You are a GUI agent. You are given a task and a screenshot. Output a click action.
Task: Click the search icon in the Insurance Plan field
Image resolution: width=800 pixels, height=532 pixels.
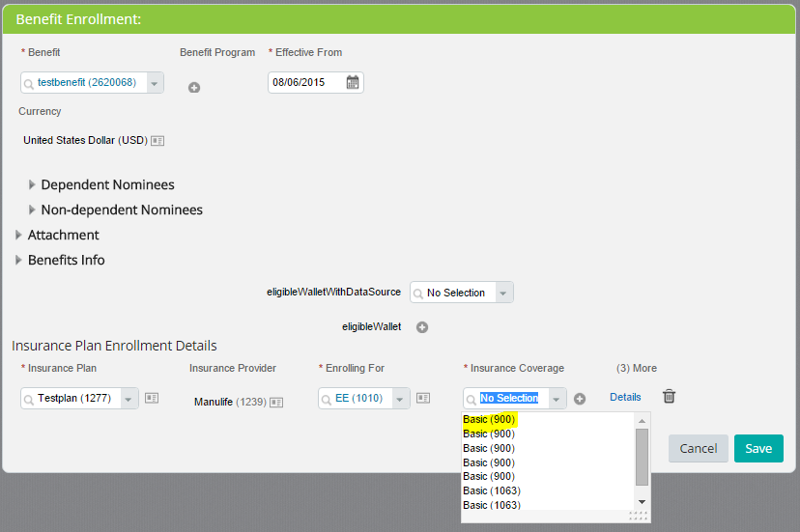pyautogui.click(x=29, y=400)
